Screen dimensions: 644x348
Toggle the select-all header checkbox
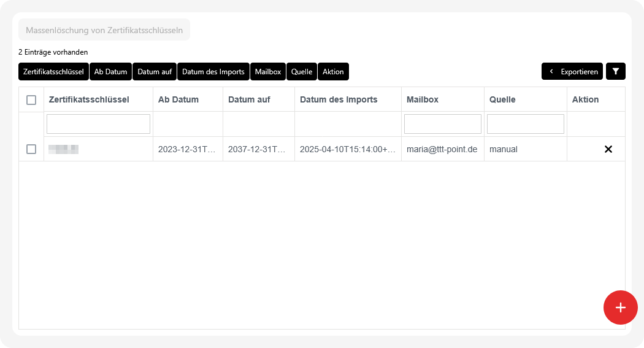(x=31, y=100)
